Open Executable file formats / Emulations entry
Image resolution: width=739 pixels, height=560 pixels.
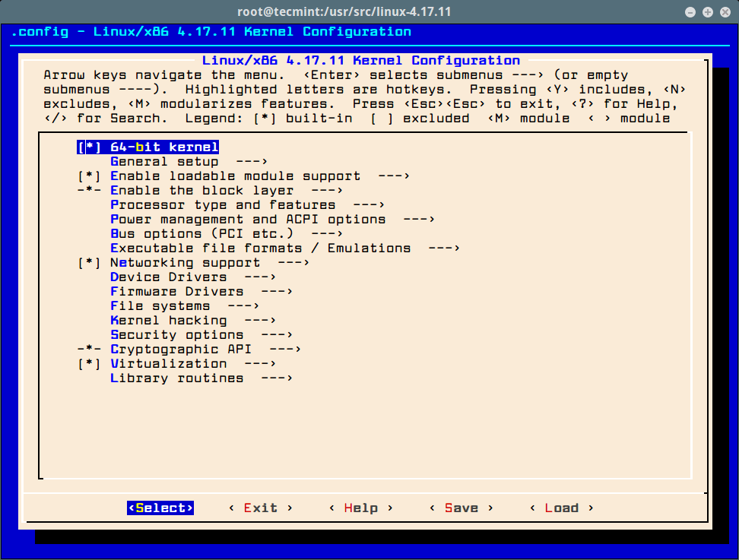pos(260,248)
